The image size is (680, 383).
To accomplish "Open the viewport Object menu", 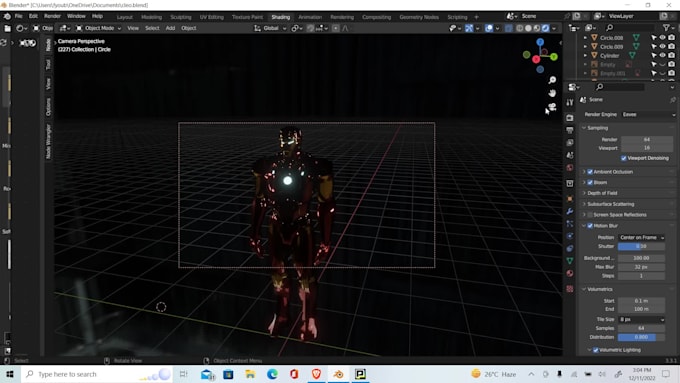I will click(x=189, y=28).
